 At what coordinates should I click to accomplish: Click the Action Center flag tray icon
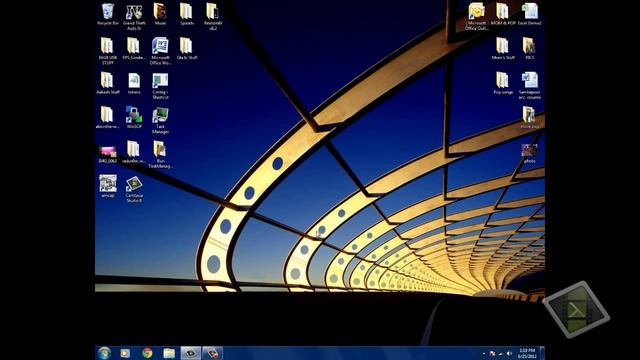coord(492,353)
